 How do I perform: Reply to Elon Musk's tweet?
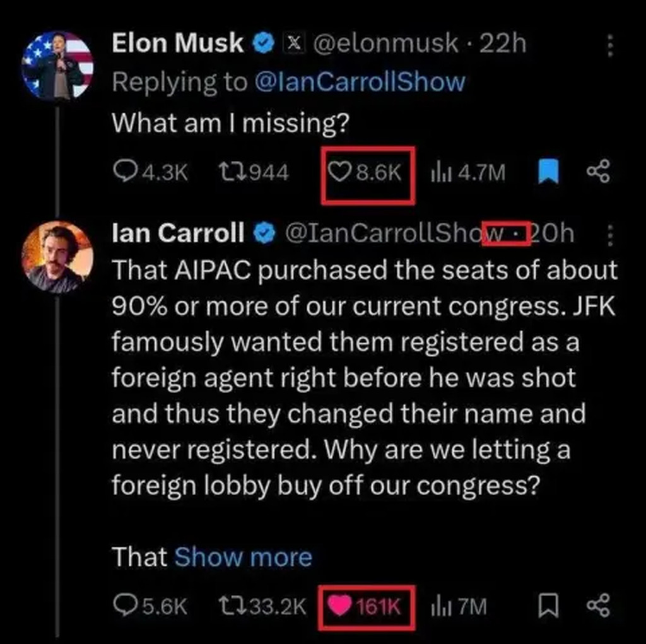(x=126, y=172)
